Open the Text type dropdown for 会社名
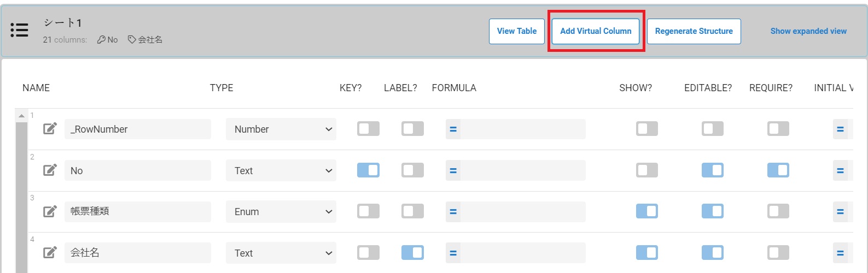868x273 pixels. click(281, 253)
